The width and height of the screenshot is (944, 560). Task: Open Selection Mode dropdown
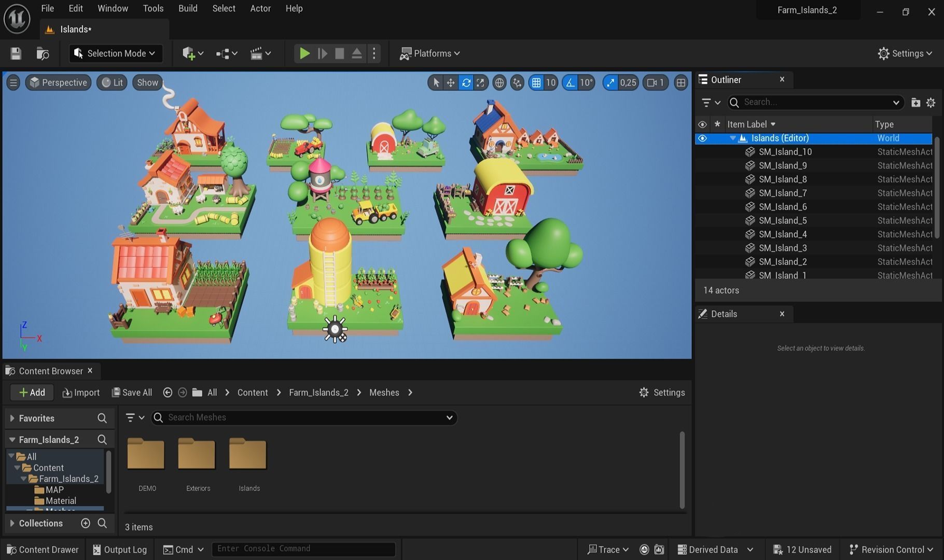[x=115, y=53]
